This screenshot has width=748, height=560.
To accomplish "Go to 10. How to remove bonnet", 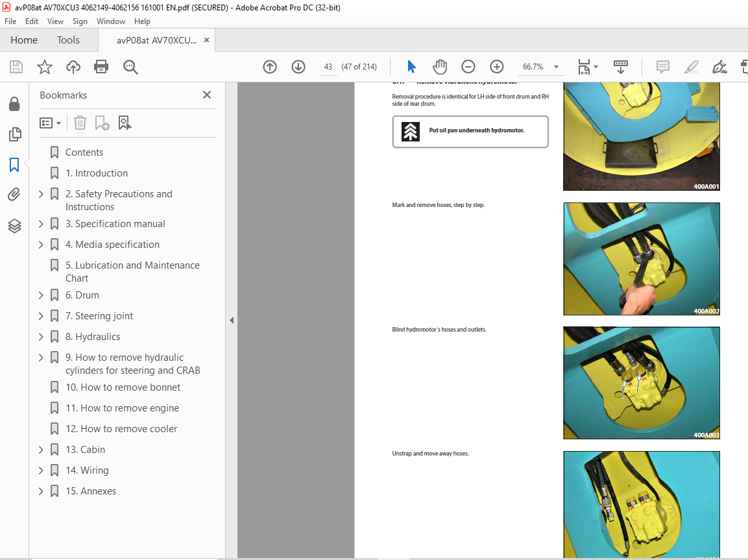I will (x=123, y=387).
